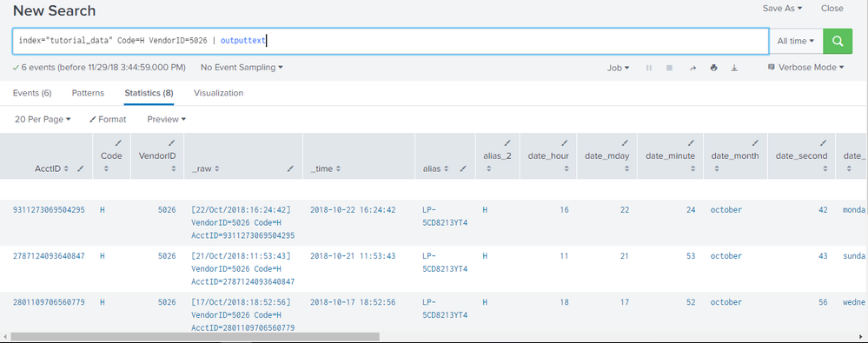Sort by the _time column arrows

338,169
